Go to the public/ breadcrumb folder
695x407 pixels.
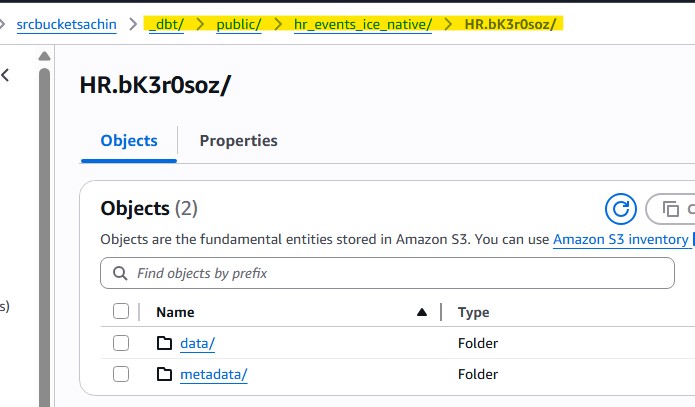coord(239,24)
